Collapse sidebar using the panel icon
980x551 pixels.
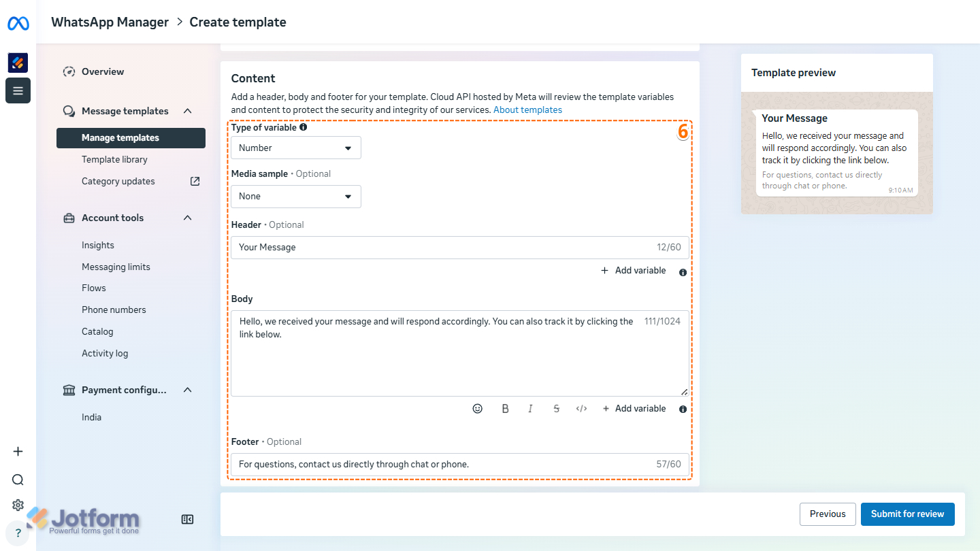pos(188,520)
